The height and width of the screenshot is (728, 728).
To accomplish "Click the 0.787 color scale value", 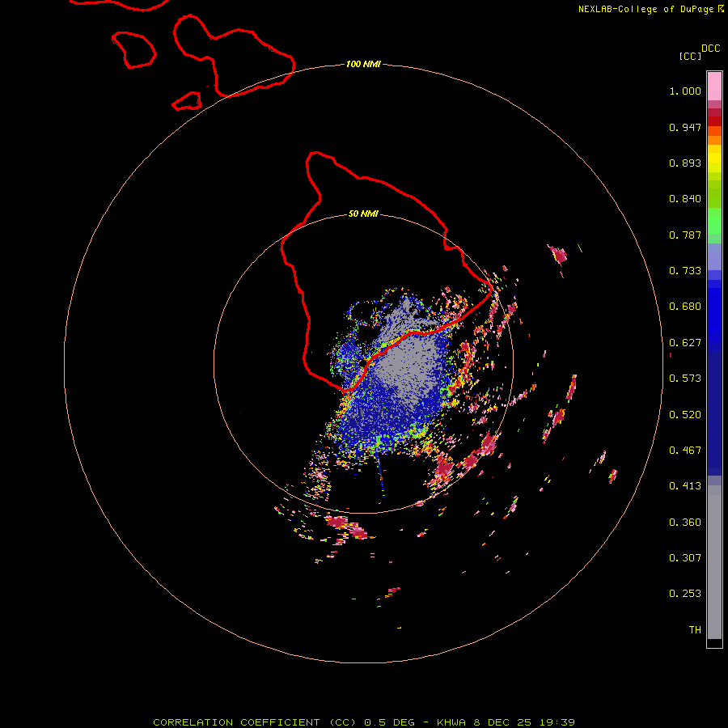I will click(685, 235).
